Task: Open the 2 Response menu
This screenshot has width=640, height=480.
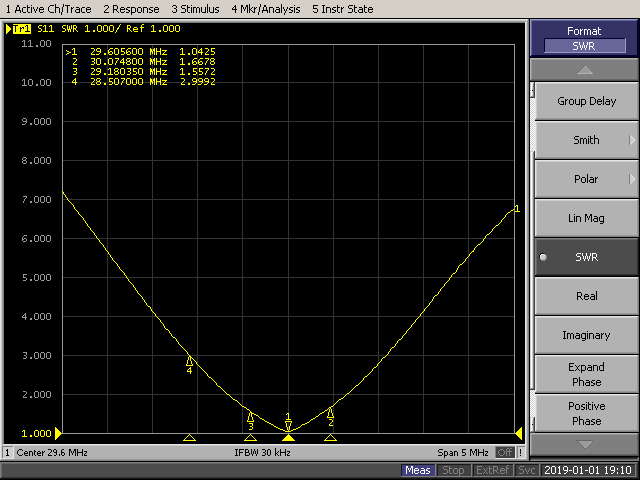Action: click(131, 9)
